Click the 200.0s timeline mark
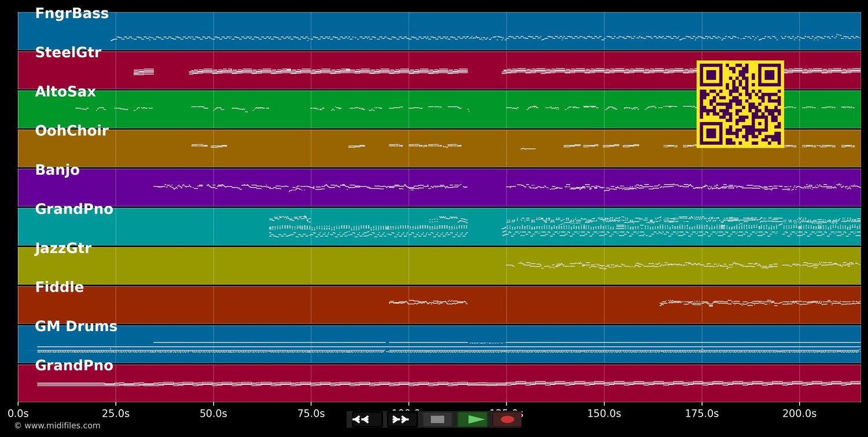The width and height of the screenshot is (868, 437). pyautogui.click(x=799, y=413)
